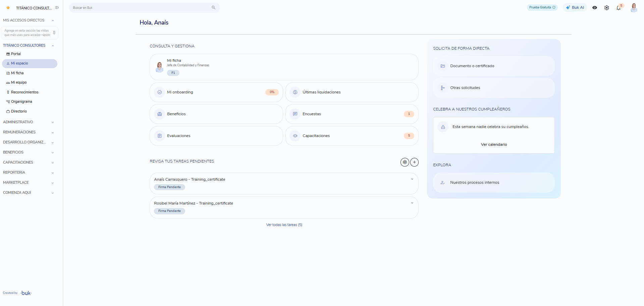Toggle the eye view-mode icon
The height and width of the screenshot is (306, 644).
[595, 8]
